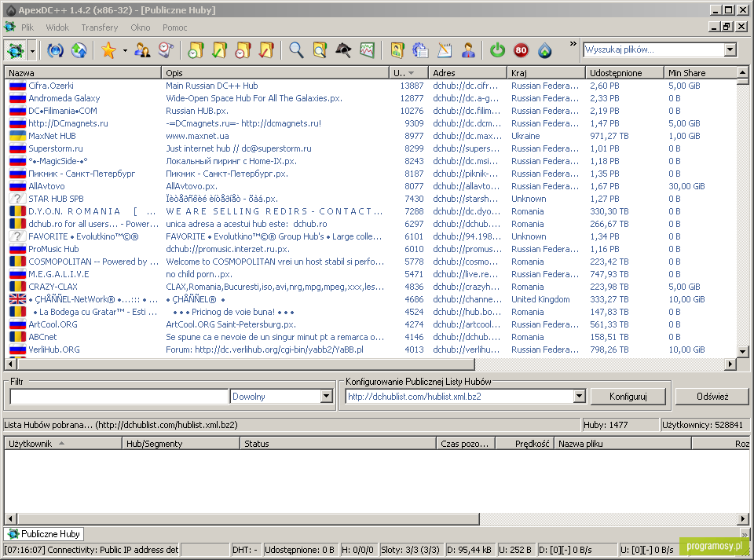Show hidden toolbar items with » chevron
754x560 pixels.
573,44
